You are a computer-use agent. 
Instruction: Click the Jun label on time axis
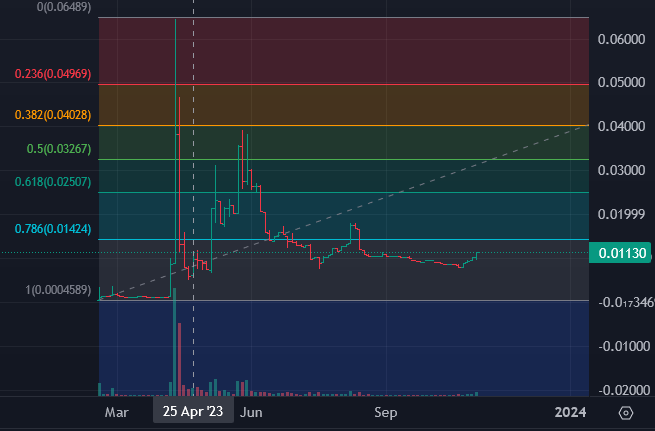251,413
